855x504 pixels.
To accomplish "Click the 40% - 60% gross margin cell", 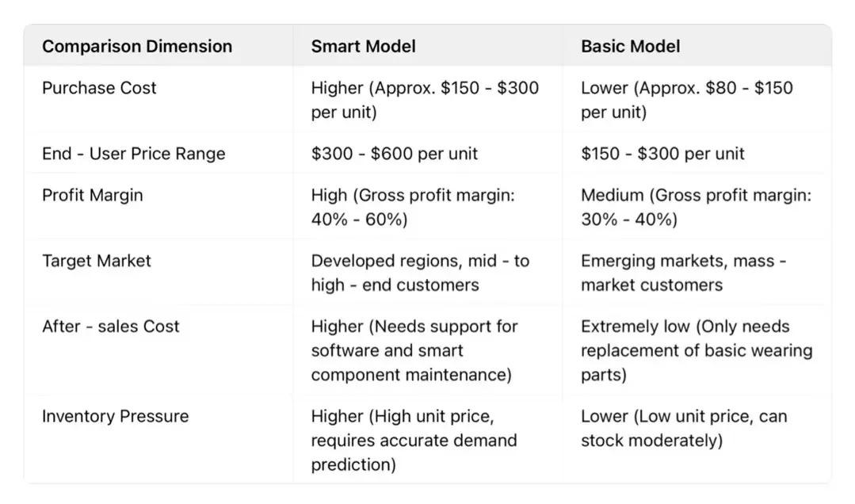I will pyautogui.click(x=413, y=207).
